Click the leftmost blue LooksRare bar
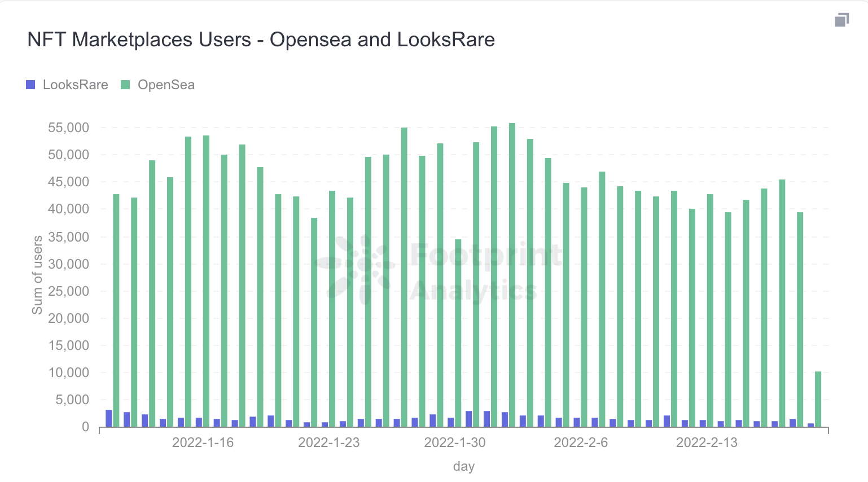The height and width of the screenshot is (482, 868). [x=109, y=418]
